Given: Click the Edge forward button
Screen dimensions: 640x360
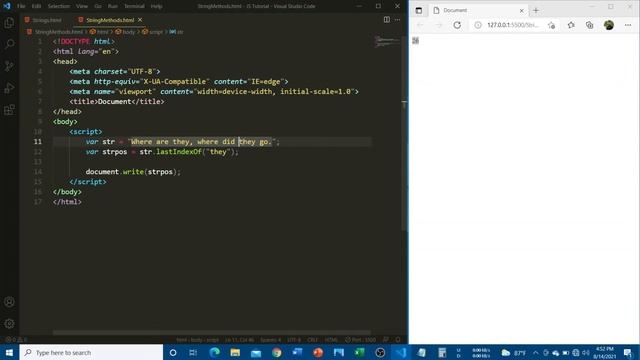Looking at the screenshot, I should point(439,25).
